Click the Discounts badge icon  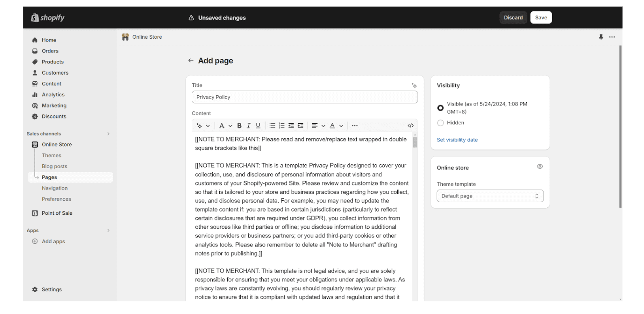35,117
